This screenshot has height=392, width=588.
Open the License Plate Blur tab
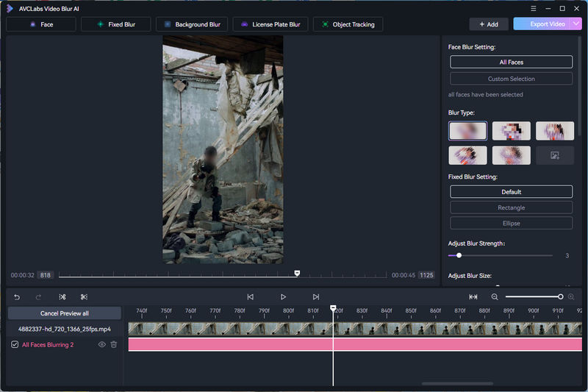pos(270,24)
